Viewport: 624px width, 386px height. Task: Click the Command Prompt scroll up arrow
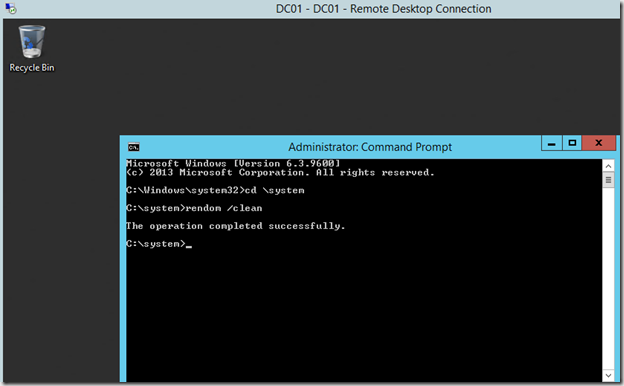pyautogui.click(x=608, y=166)
